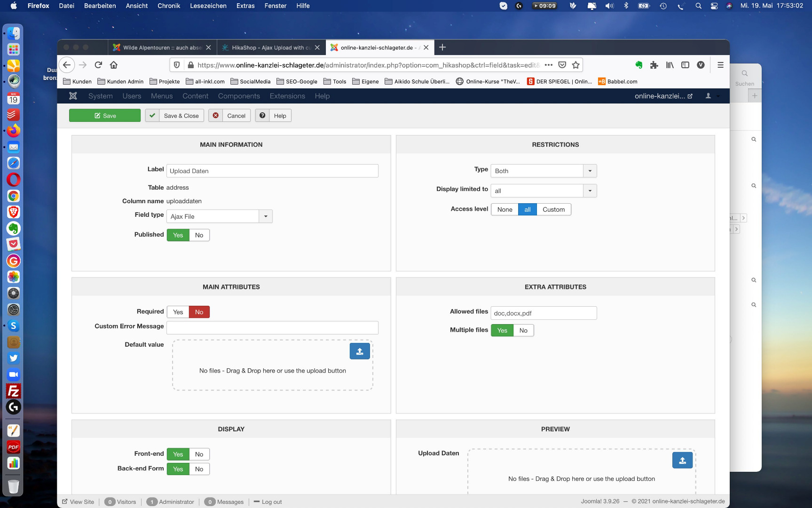Expand the Field type dropdown
812x508 pixels.
pyautogui.click(x=266, y=216)
